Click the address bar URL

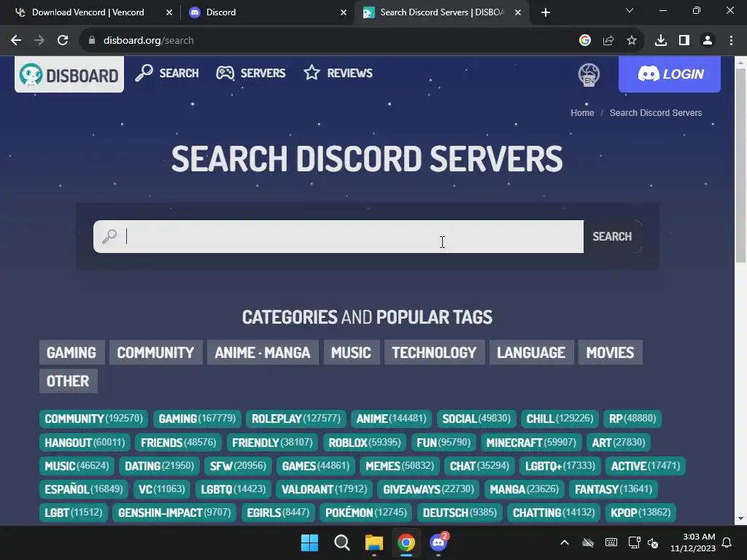(149, 41)
